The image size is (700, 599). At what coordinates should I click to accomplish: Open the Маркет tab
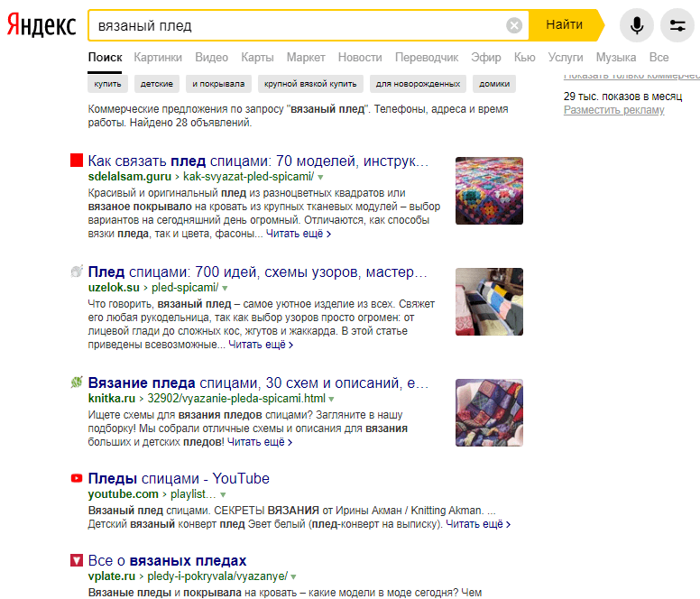pyautogui.click(x=306, y=58)
